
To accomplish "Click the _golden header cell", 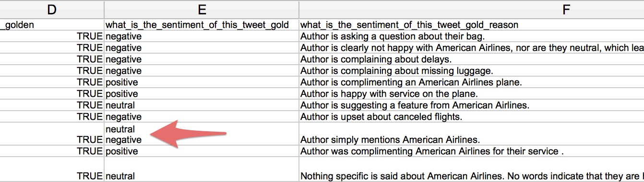I will [x=52, y=25].
